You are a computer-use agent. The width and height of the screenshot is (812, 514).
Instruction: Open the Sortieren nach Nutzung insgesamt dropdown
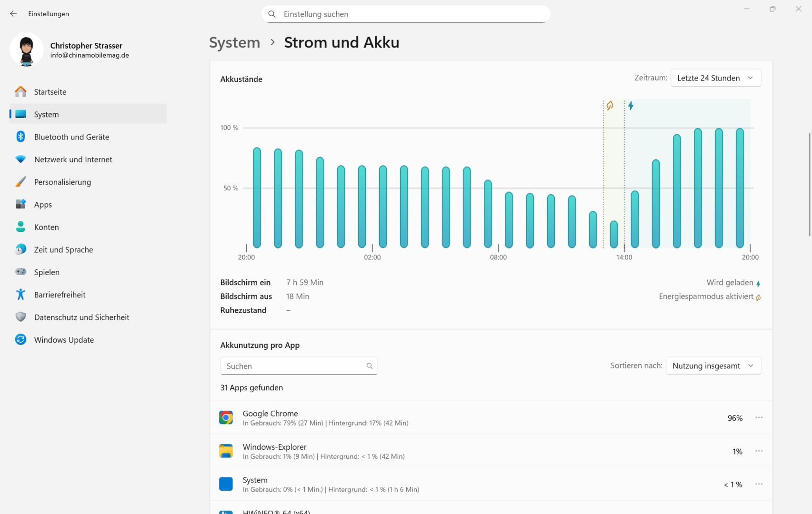pos(713,366)
